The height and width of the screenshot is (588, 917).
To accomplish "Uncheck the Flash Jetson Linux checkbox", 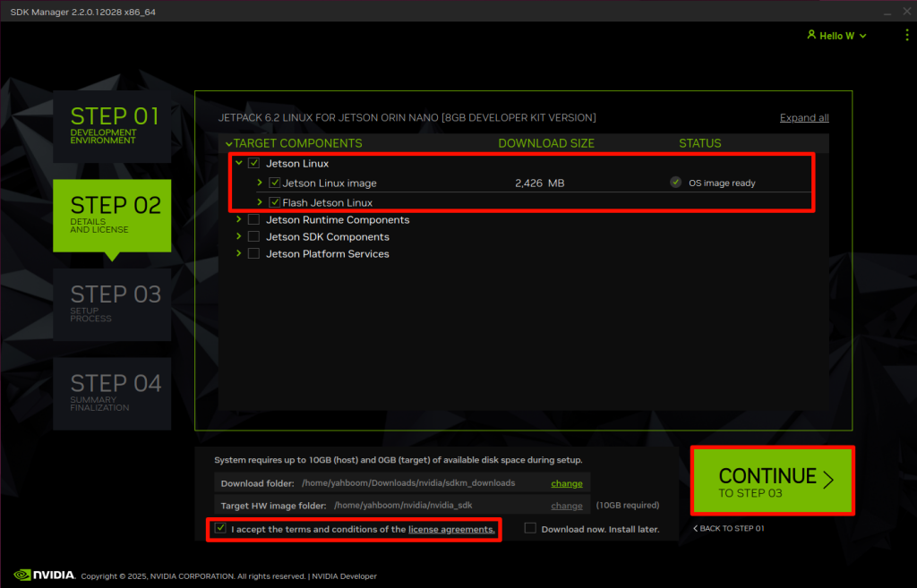I will pos(275,202).
